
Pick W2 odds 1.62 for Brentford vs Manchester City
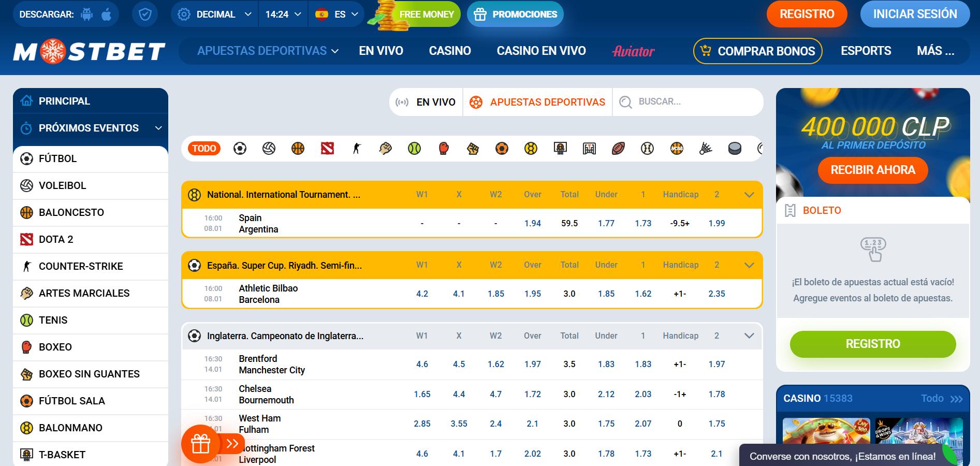(495, 364)
